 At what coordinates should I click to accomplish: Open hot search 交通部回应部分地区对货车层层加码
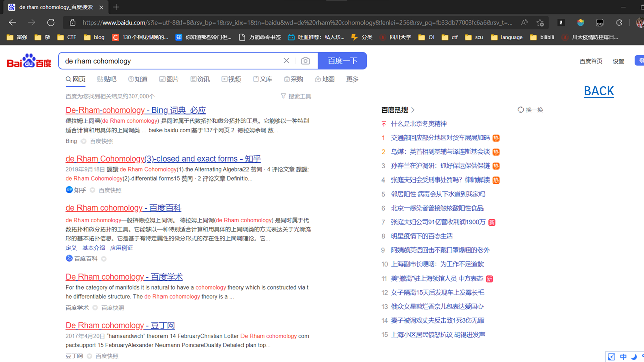pos(440,138)
